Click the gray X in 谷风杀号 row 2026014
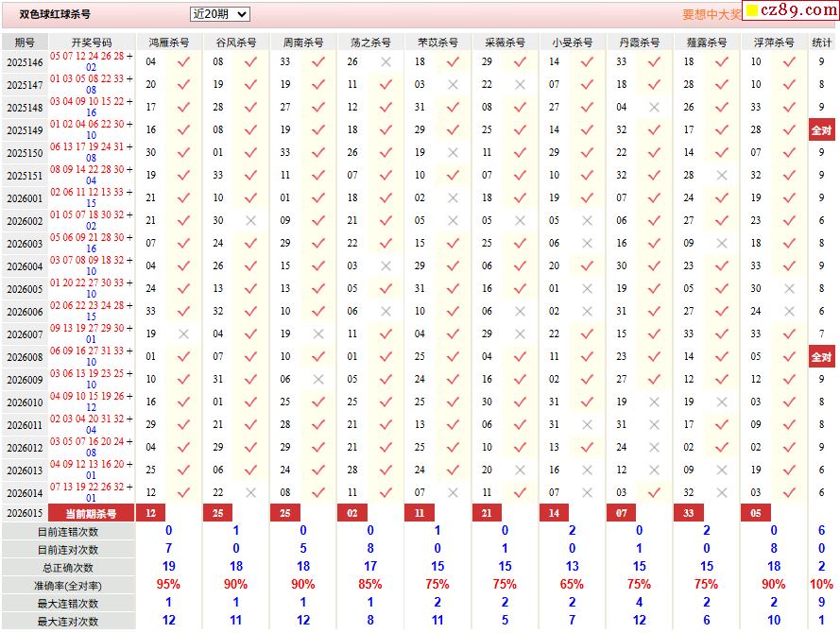840x633 pixels. click(250, 492)
